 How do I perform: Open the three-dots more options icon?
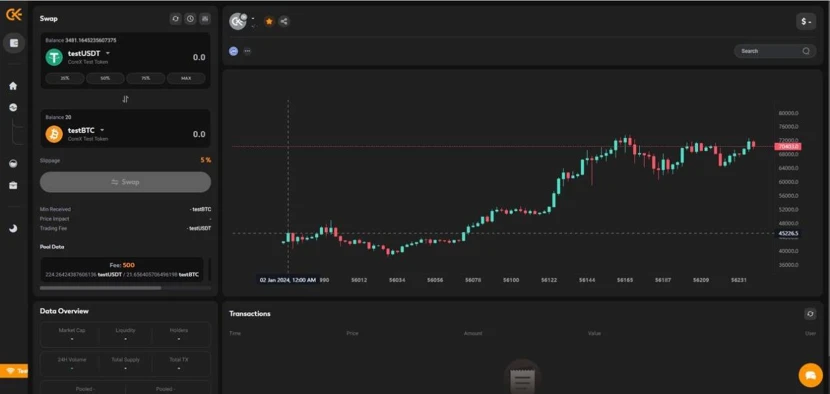point(247,51)
